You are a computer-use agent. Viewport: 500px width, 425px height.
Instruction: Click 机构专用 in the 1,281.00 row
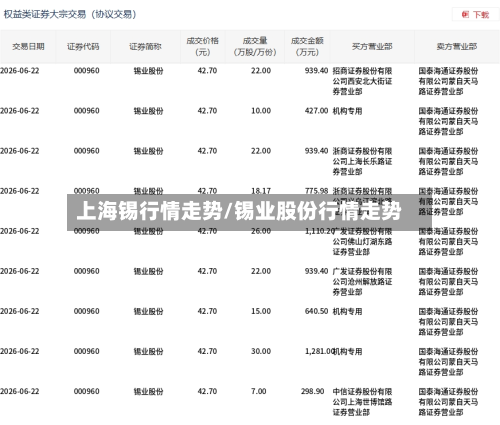[x=347, y=351]
